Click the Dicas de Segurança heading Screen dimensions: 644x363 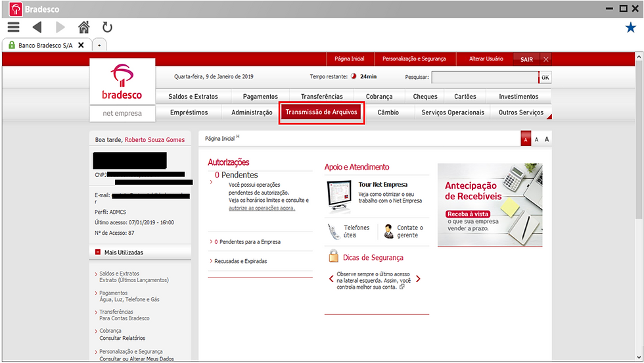click(x=373, y=257)
